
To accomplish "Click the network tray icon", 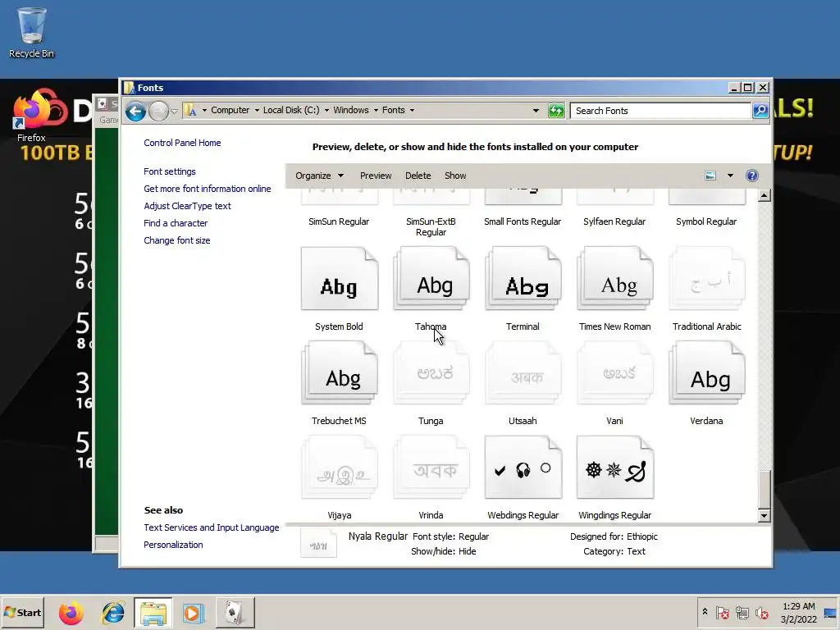I will pos(742,613).
